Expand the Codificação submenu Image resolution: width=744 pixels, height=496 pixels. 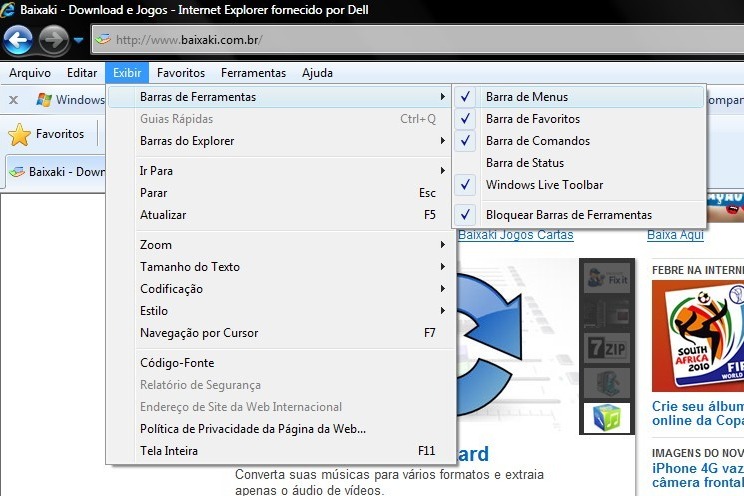tap(280, 289)
